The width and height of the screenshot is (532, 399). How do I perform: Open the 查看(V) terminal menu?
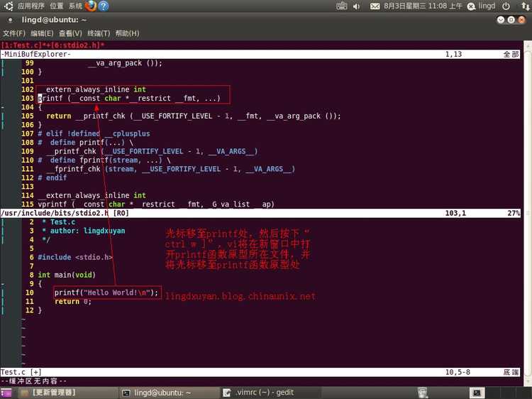coord(70,33)
